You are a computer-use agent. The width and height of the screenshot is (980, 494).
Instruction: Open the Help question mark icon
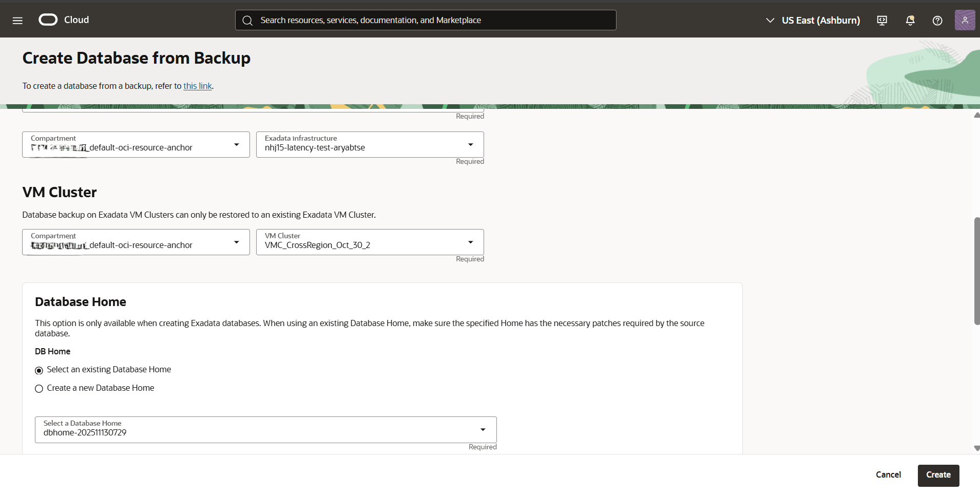click(x=937, y=20)
